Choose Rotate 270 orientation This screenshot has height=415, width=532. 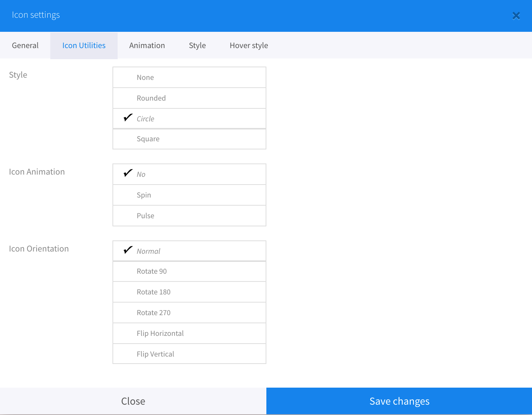(189, 313)
